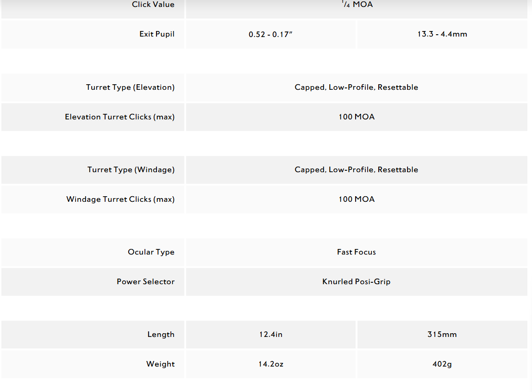Image resolution: width=532 pixels, height=392 pixels.
Task: Click the Ocular Type label
Action: [x=151, y=252]
